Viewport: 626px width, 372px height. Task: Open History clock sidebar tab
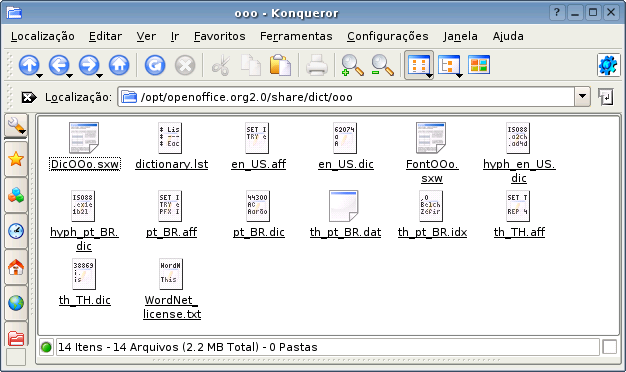[16, 231]
